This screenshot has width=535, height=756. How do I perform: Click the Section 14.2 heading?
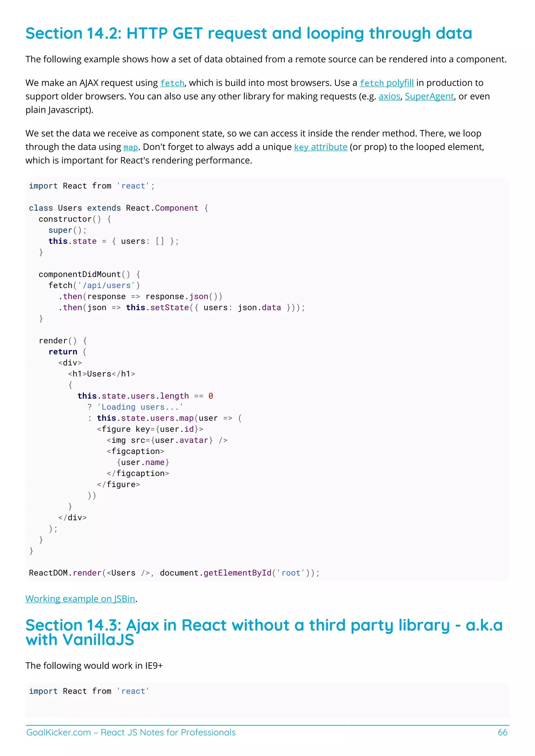click(x=249, y=33)
